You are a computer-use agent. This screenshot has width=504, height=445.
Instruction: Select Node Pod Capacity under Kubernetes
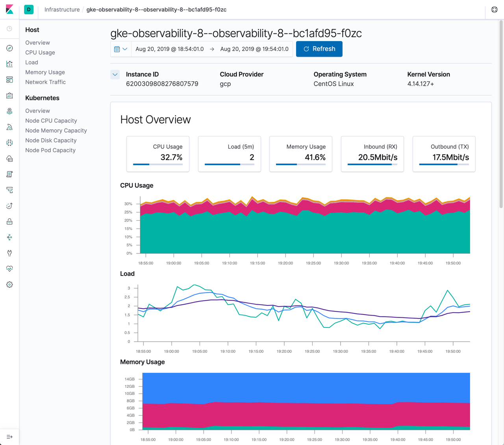[50, 150]
